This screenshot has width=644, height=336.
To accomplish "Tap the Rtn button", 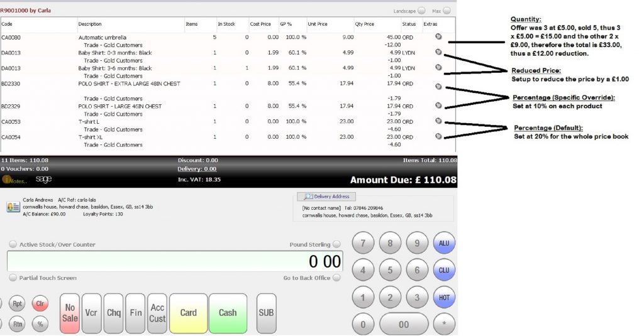I will tap(17, 323).
